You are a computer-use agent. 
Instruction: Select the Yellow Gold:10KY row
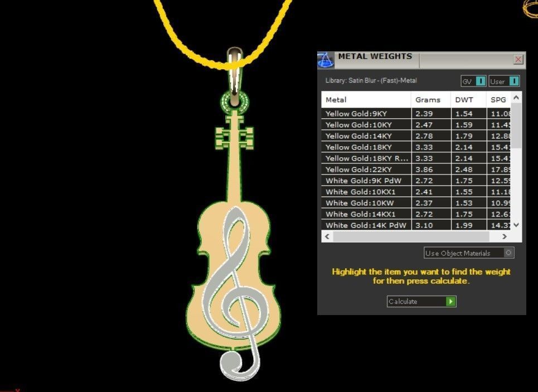[x=416, y=124]
